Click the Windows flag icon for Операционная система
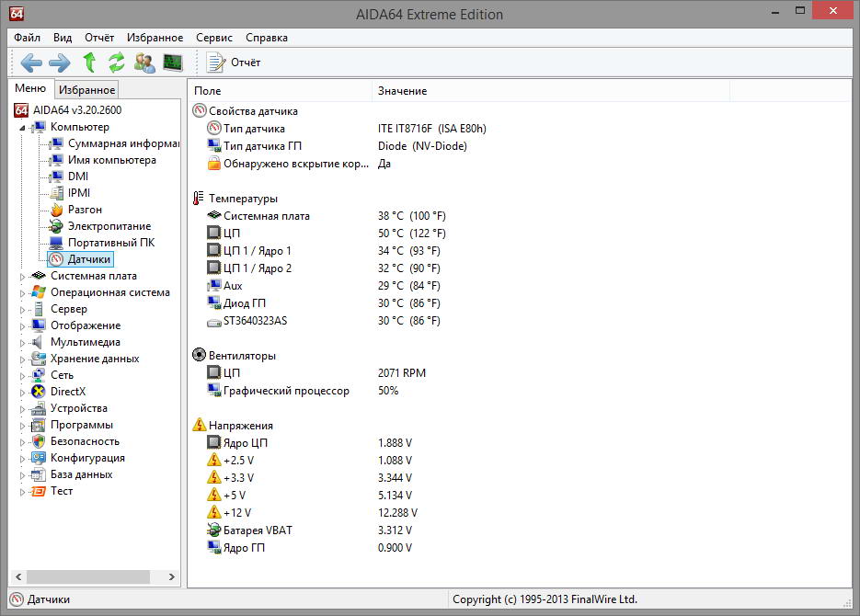The image size is (860, 616). pyautogui.click(x=39, y=292)
